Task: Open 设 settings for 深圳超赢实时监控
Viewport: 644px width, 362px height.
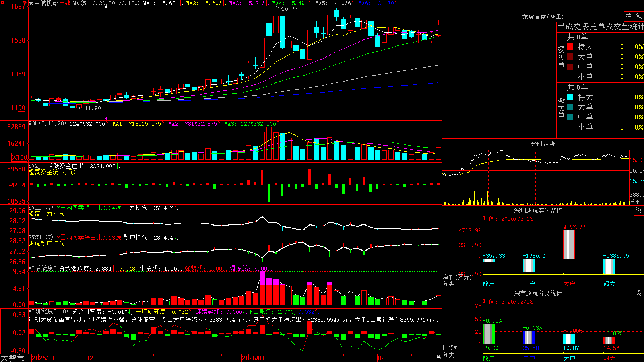Action: pyautogui.click(x=639, y=210)
